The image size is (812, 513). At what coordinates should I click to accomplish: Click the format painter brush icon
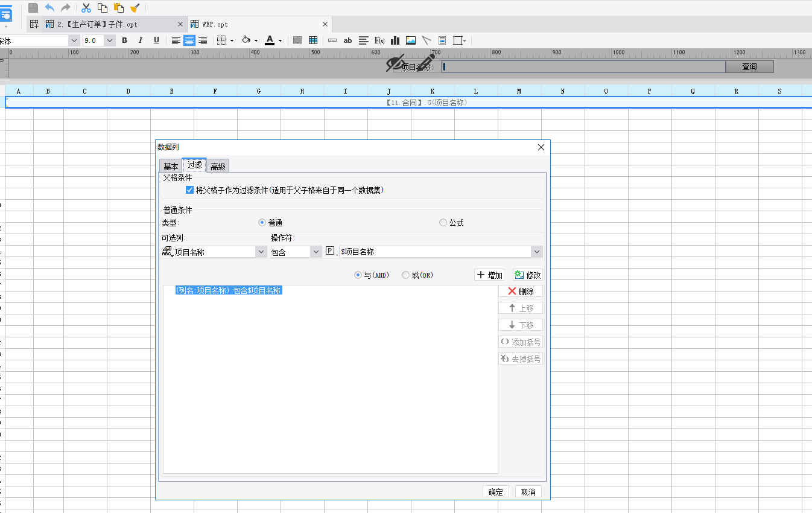pyautogui.click(x=135, y=8)
